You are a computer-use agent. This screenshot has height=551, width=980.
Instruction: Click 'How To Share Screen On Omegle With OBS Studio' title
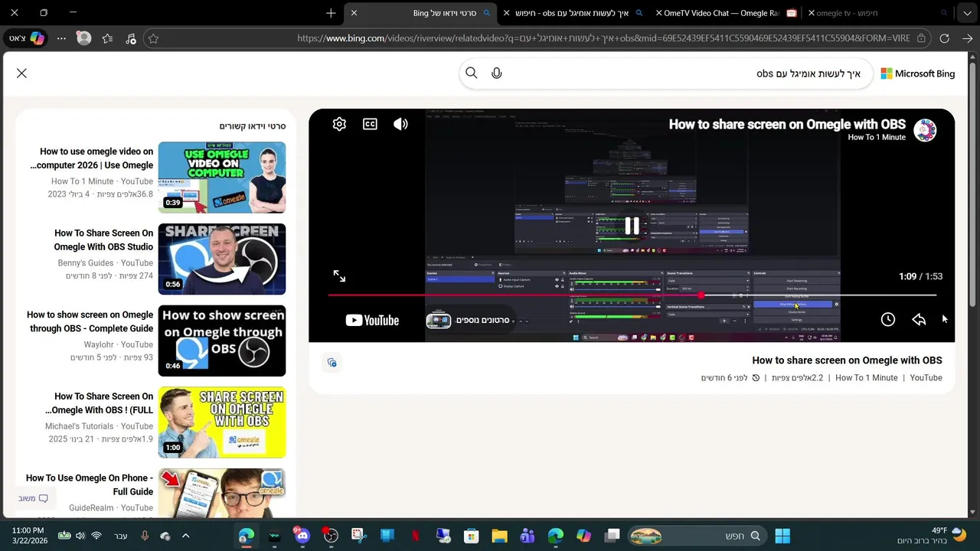103,240
